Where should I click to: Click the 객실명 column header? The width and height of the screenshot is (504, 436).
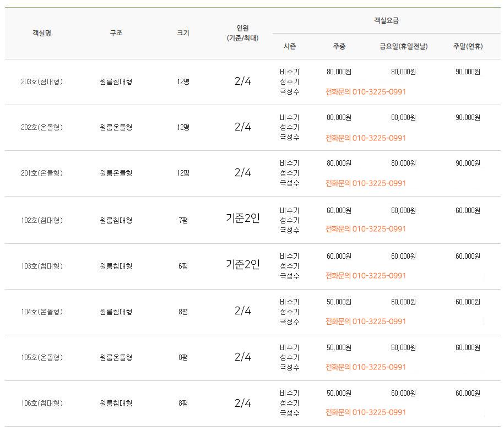tap(42, 33)
